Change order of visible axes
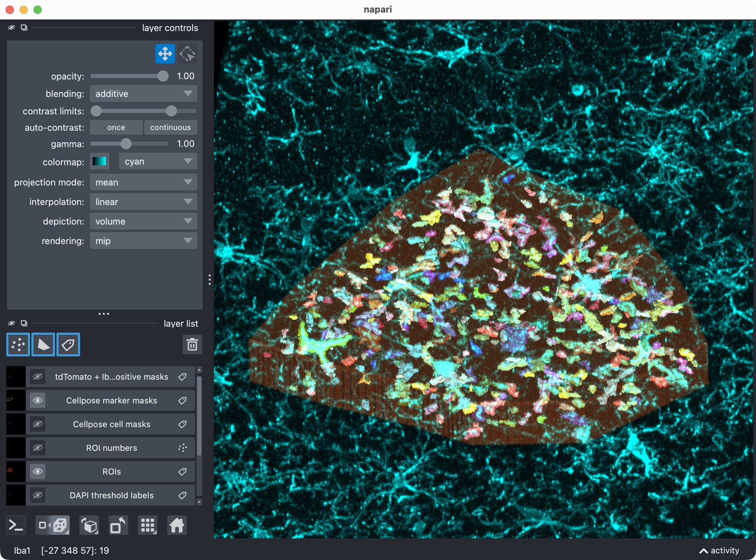Screen dimensions: 756x560 [89, 525]
